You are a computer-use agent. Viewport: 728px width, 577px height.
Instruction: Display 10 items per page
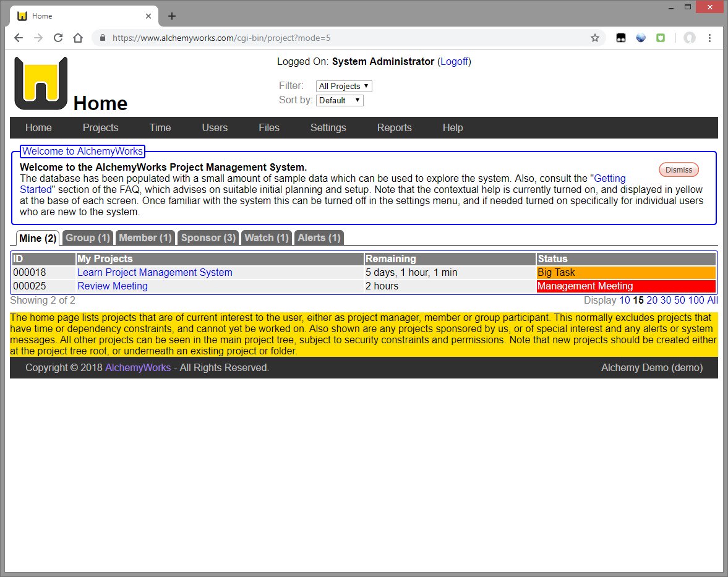point(625,301)
